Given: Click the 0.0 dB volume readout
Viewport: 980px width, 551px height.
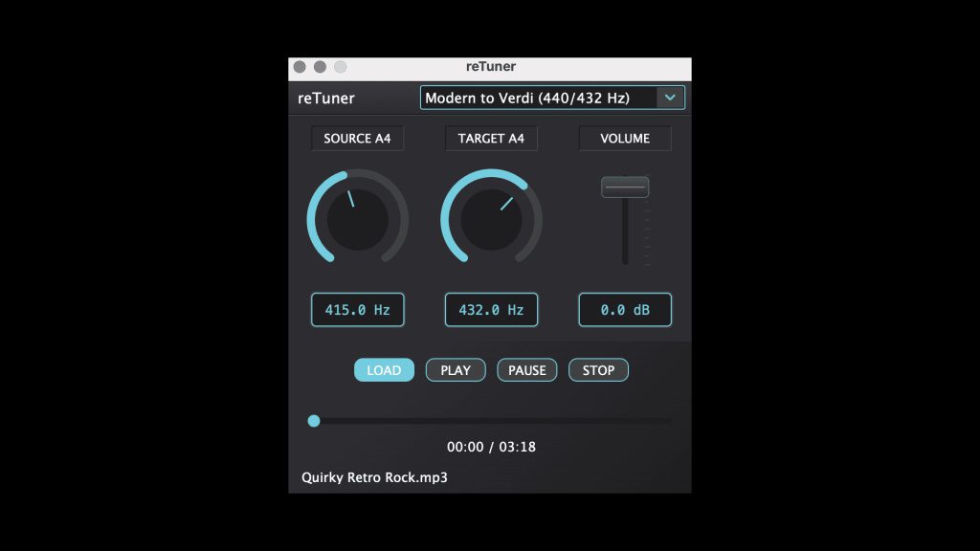Looking at the screenshot, I should tap(624, 309).
